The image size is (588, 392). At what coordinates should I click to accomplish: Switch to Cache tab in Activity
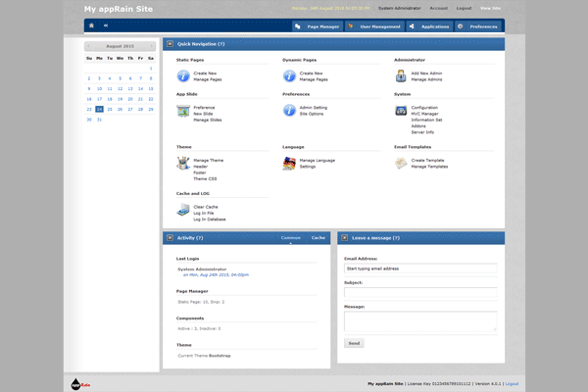pyautogui.click(x=318, y=238)
